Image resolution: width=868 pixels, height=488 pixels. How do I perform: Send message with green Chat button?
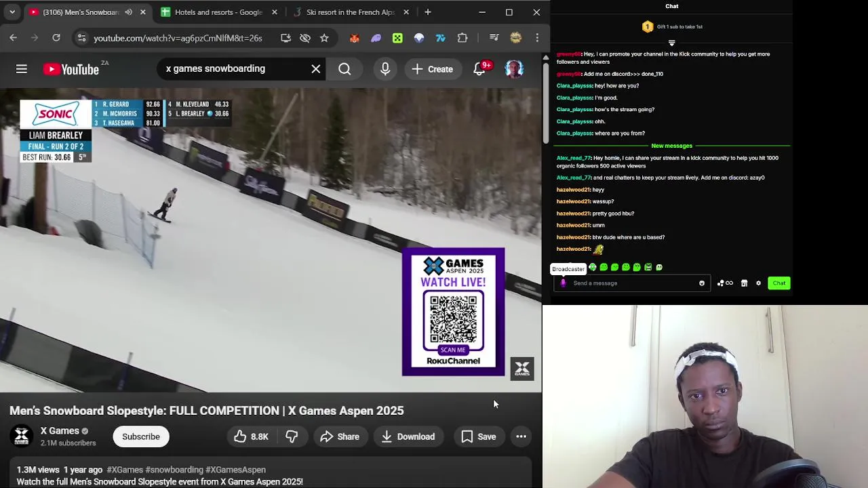click(779, 283)
